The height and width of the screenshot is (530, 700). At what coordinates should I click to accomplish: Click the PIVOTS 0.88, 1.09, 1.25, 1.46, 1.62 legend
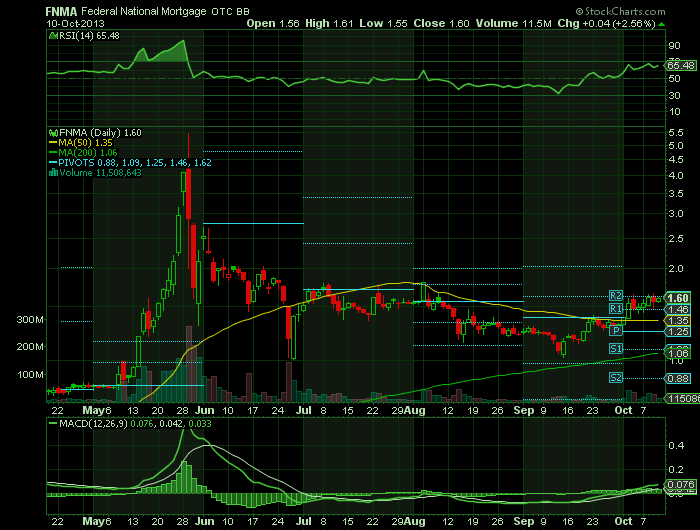click(135, 163)
